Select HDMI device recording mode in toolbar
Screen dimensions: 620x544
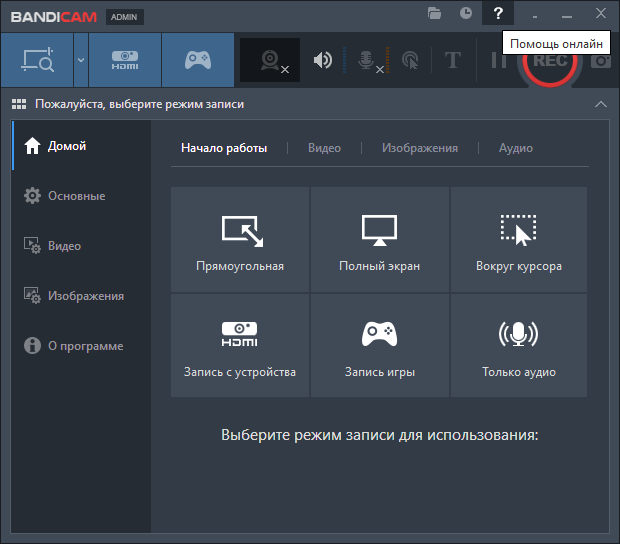[x=125, y=60]
